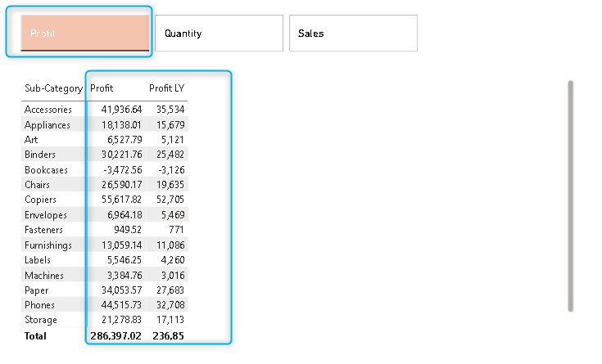The height and width of the screenshot is (364, 602).
Task: Select the Appliances row label
Action: click(48, 125)
